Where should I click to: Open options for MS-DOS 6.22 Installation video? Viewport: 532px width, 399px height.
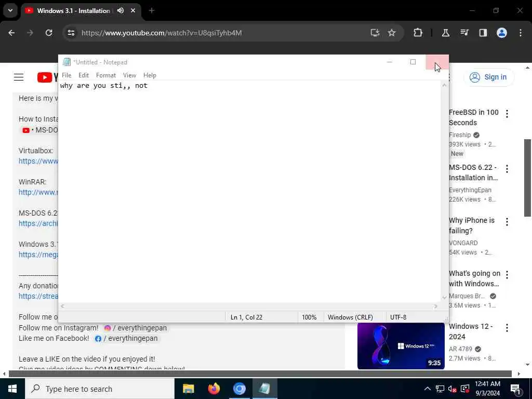pyautogui.click(x=507, y=169)
